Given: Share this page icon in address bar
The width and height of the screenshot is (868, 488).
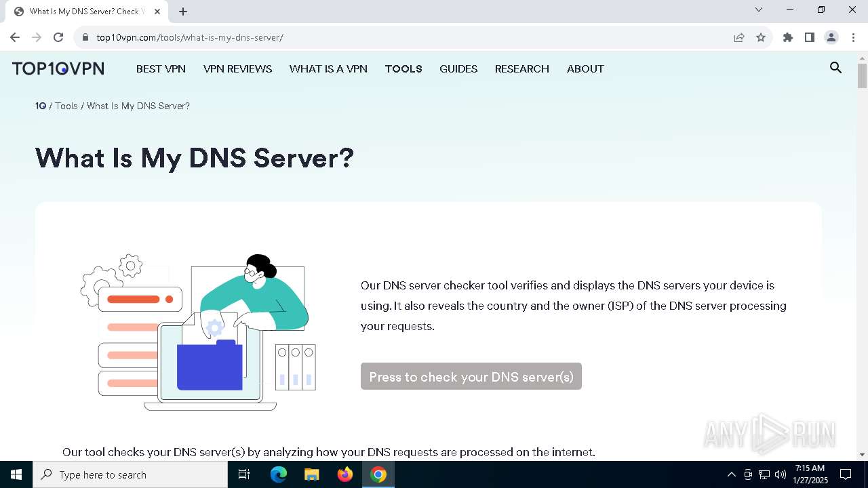Looking at the screenshot, I should tap(739, 37).
